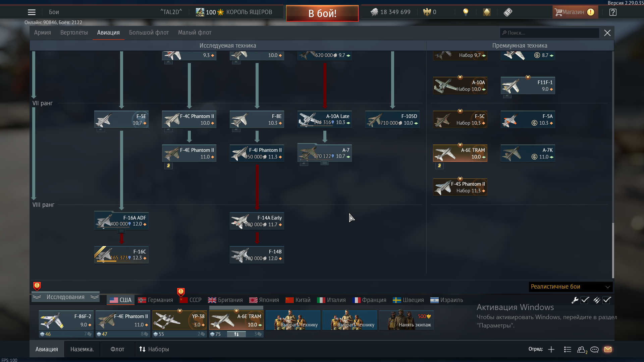
Task: Click the Поиск search field
Action: tap(549, 33)
